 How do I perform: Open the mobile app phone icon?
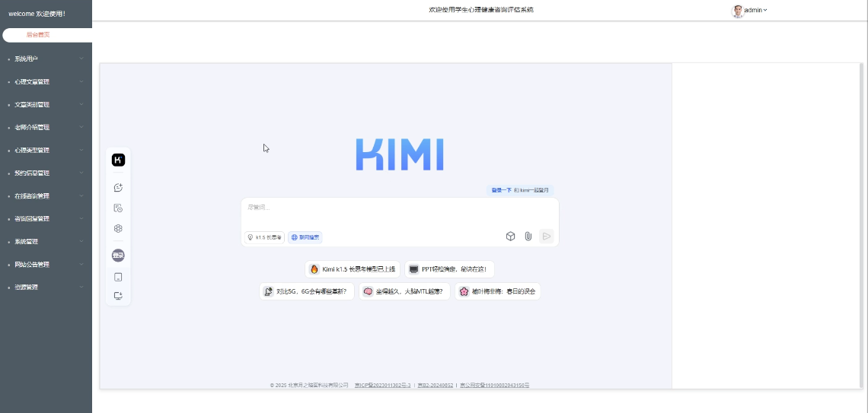coord(118,277)
